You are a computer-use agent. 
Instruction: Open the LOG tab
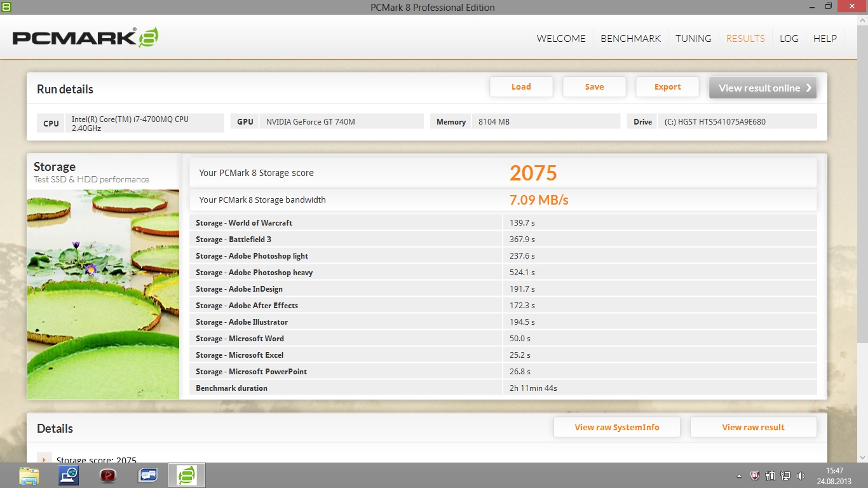pyautogui.click(x=789, y=38)
